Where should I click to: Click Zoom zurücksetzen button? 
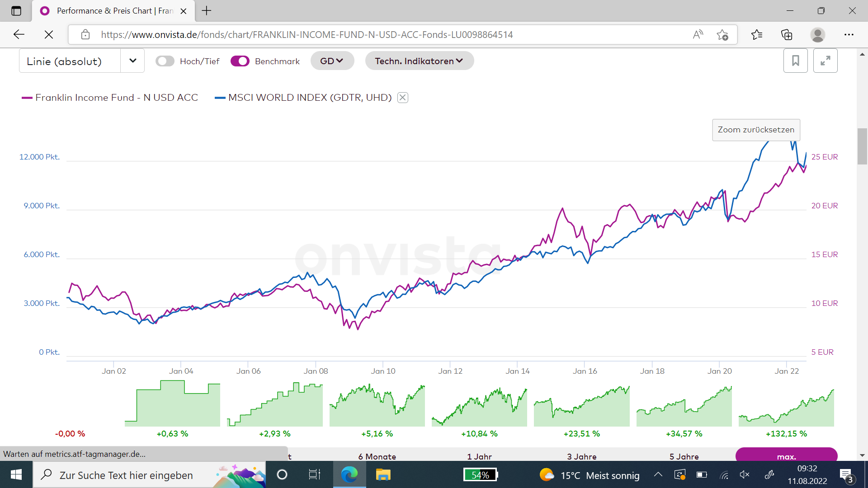pyautogui.click(x=756, y=130)
